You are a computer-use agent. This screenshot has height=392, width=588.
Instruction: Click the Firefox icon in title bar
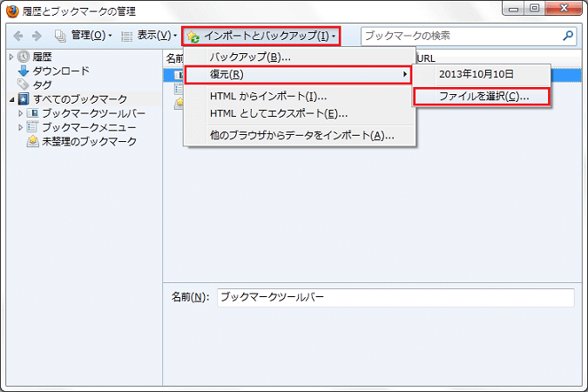click(x=12, y=11)
